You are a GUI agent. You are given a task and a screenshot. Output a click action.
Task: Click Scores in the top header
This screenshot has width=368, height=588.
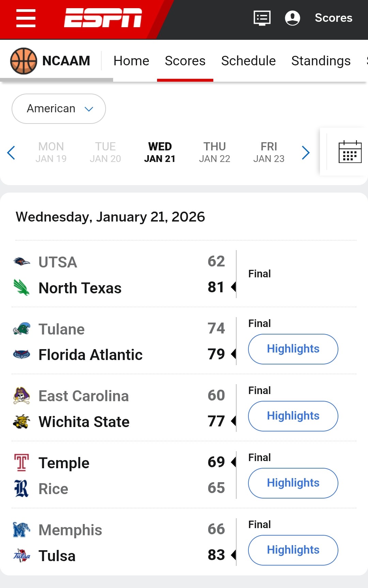[x=333, y=18]
